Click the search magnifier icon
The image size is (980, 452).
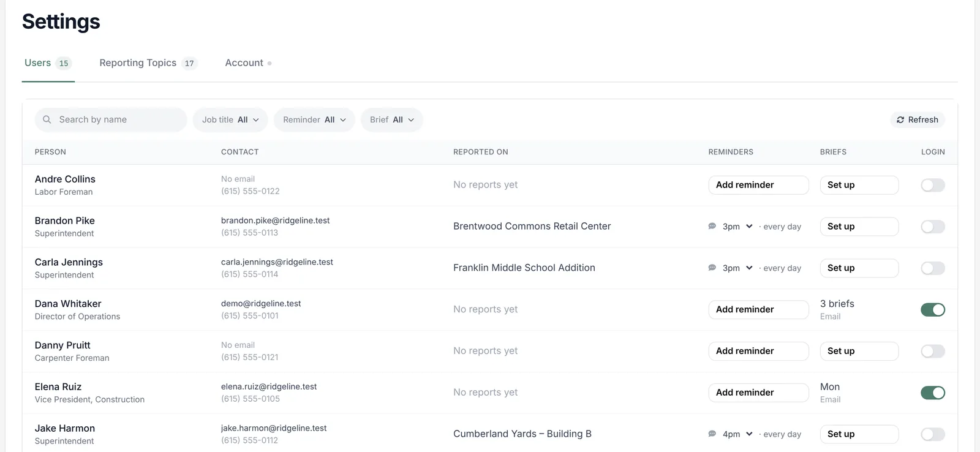[47, 119]
